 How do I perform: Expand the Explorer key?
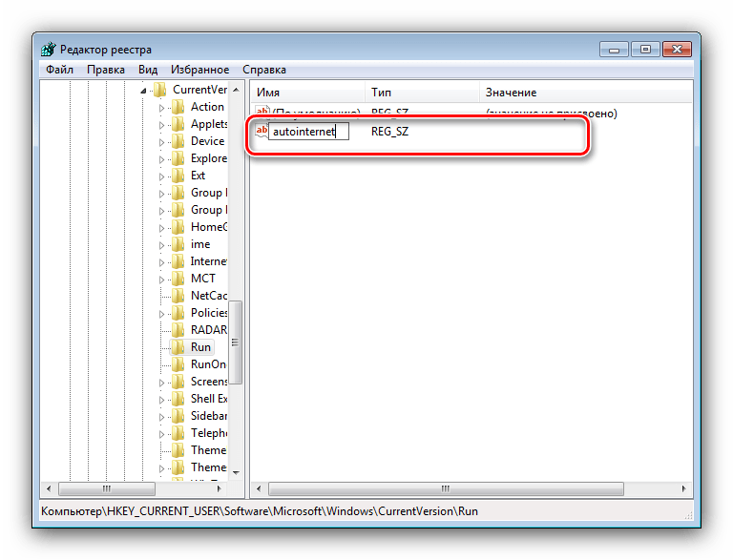161,159
